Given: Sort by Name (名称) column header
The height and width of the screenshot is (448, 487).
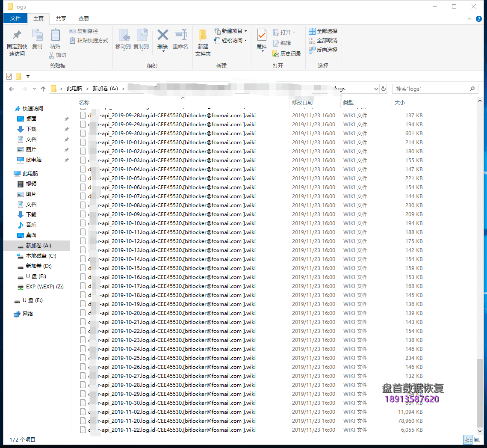Looking at the screenshot, I should [84, 102].
